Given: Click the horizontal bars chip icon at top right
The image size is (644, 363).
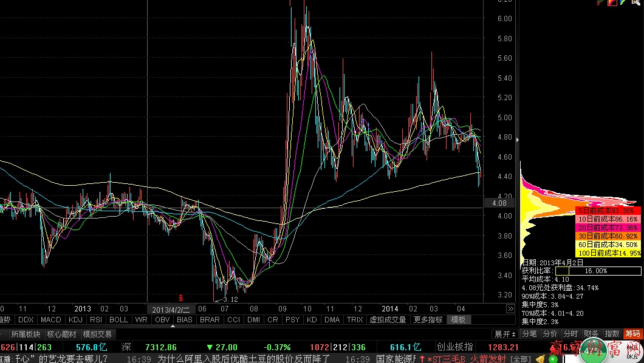Looking at the screenshot, I should (599, 3).
